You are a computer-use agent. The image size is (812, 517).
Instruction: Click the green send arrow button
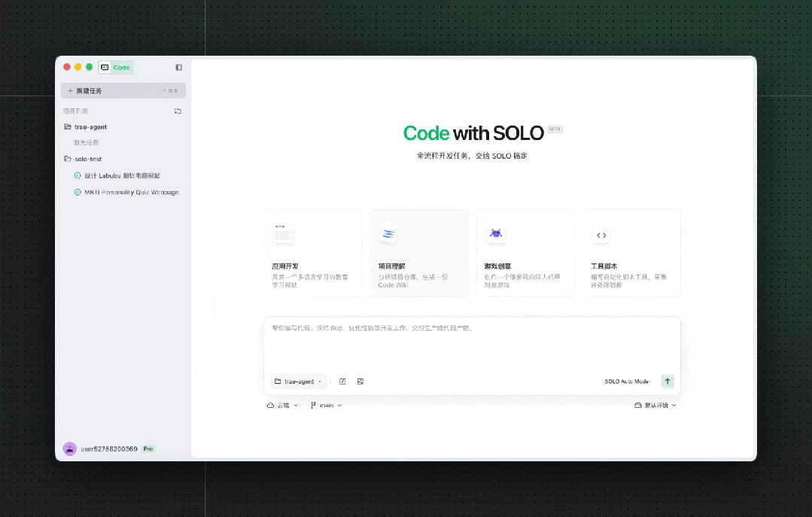click(x=668, y=382)
